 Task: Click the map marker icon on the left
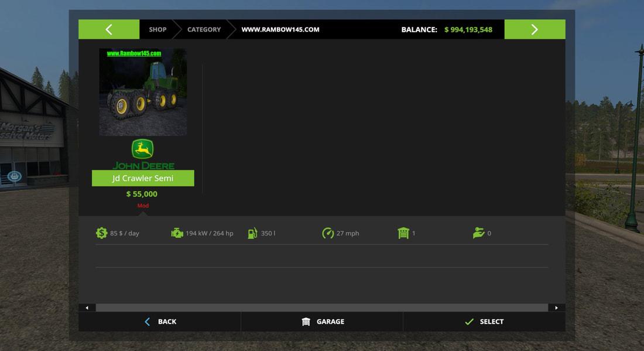tap(15, 176)
